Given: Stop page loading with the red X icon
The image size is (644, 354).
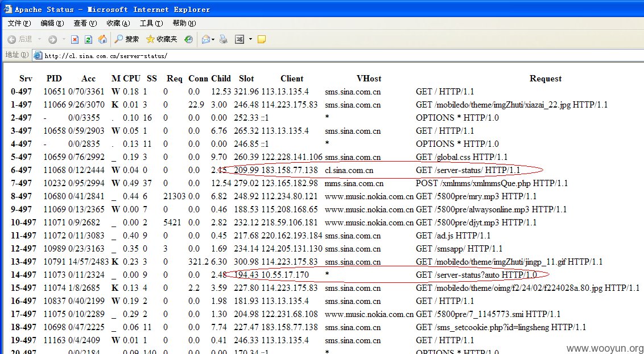Looking at the screenshot, I should (x=75, y=39).
